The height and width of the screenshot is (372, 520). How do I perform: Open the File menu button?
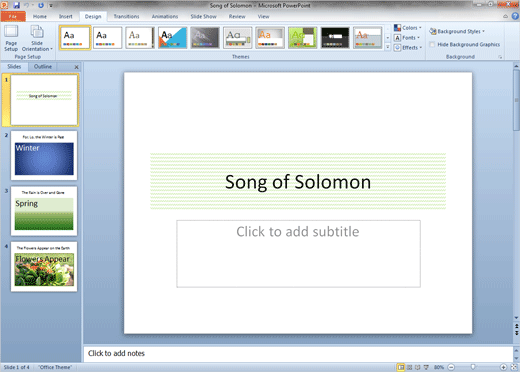tap(13, 16)
